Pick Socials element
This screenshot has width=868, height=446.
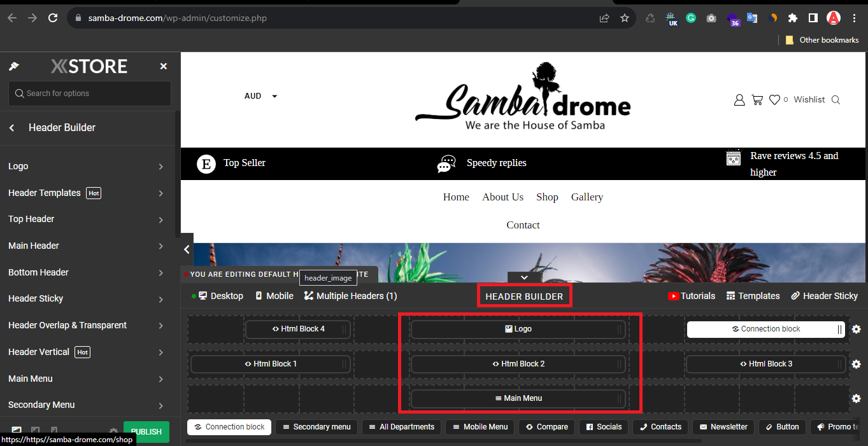(604, 427)
